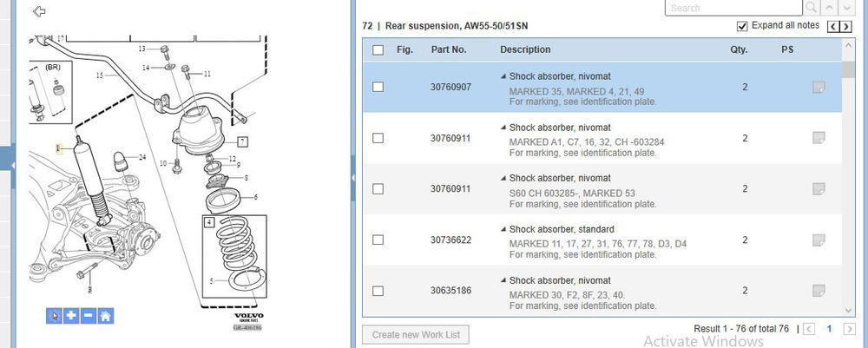The width and height of the screenshot is (868, 348).
Task: Zoom in the diagram with the plus button
Action: (x=71, y=316)
